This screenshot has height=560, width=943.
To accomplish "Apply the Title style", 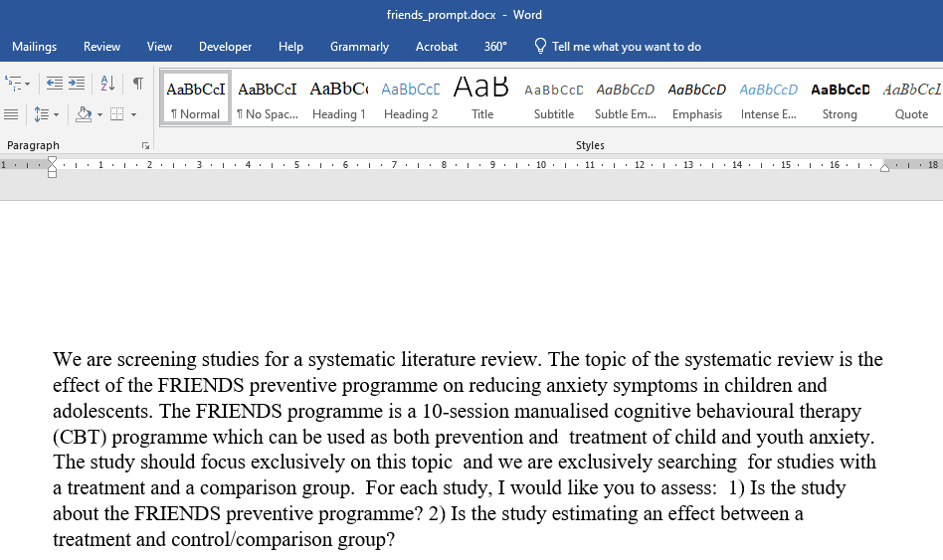I will coord(481,98).
